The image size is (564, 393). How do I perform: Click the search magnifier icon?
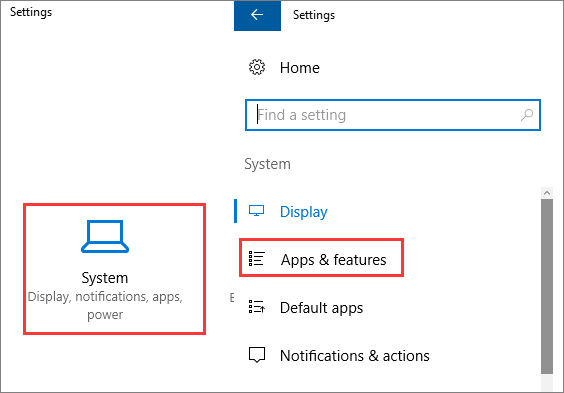point(527,115)
